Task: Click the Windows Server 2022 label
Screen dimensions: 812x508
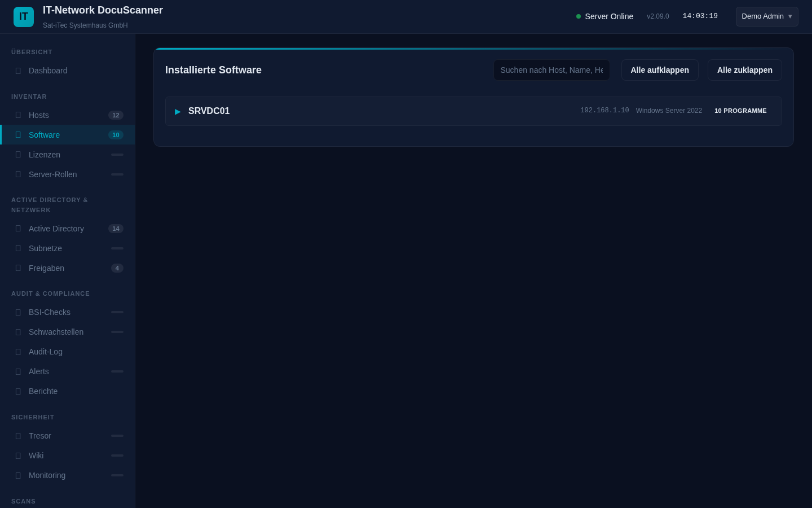Action: click(669, 111)
